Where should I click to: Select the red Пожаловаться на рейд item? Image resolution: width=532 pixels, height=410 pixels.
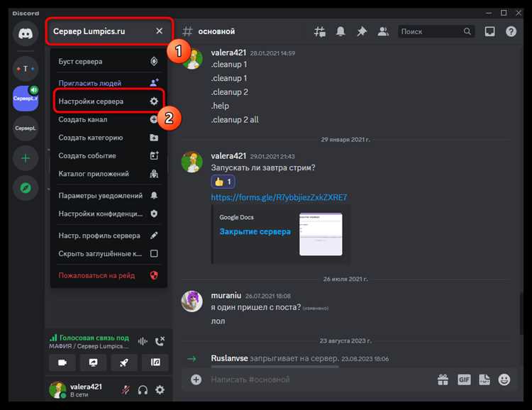109,275
